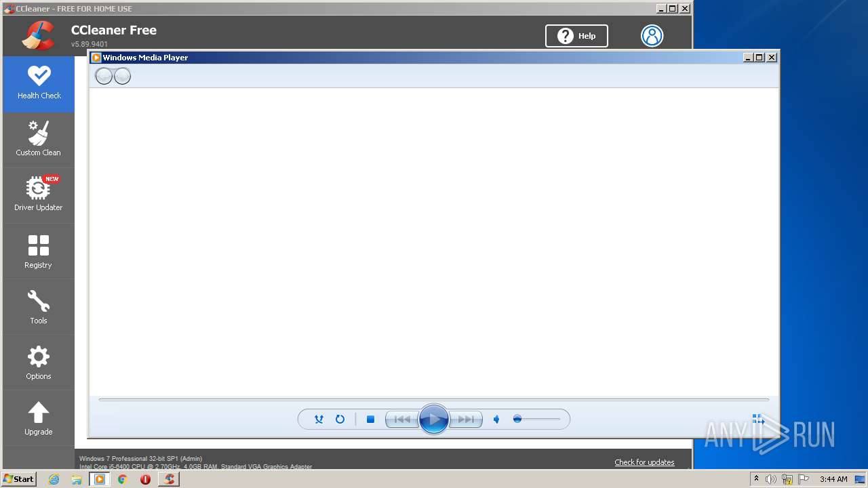868x488 pixels.
Task: Open the Windows Start menu
Action: coord(19,479)
